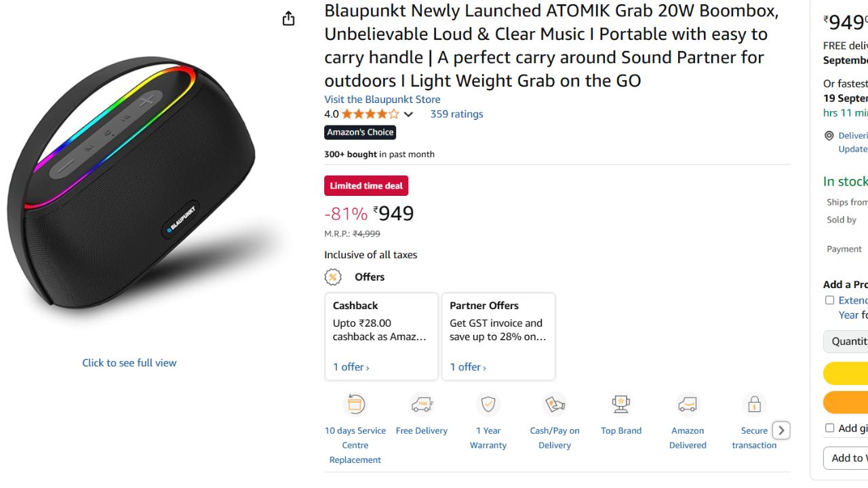Click the Secure transaction lock icon
The height and width of the screenshot is (488, 868).
click(754, 405)
